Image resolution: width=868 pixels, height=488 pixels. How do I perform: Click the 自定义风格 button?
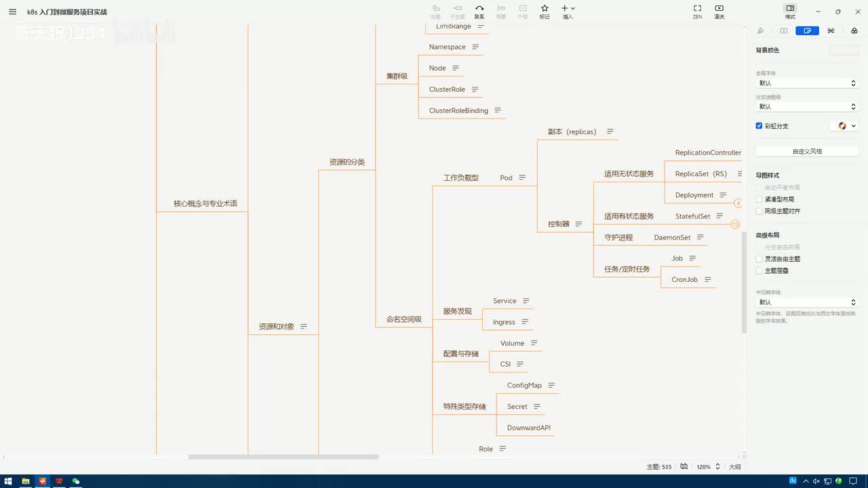(x=807, y=151)
